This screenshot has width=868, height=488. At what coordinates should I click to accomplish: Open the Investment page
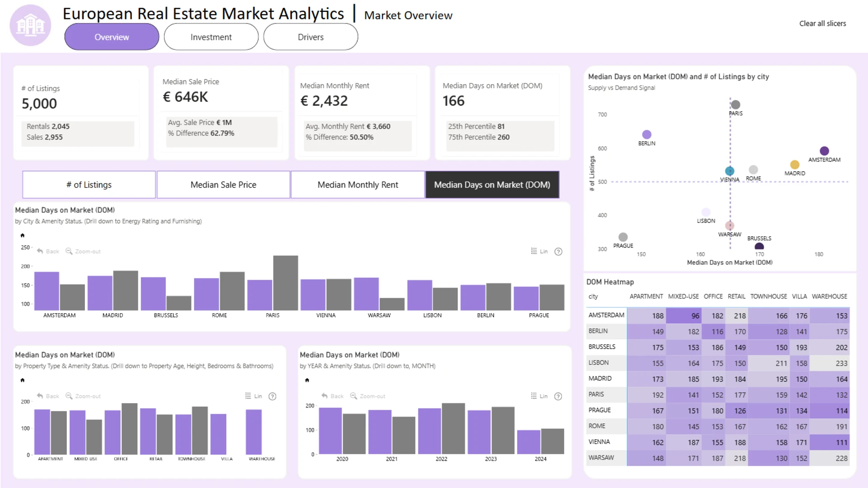tap(211, 37)
